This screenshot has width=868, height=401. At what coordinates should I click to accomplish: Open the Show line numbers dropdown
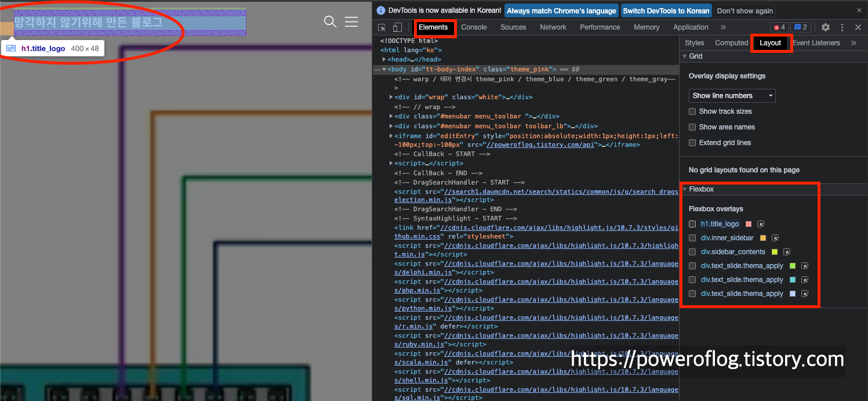732,96
